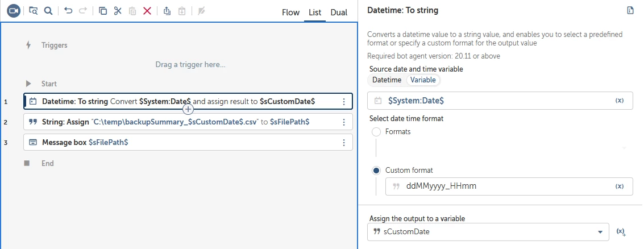Start recording with the camera icon

[x=14, y=11]
